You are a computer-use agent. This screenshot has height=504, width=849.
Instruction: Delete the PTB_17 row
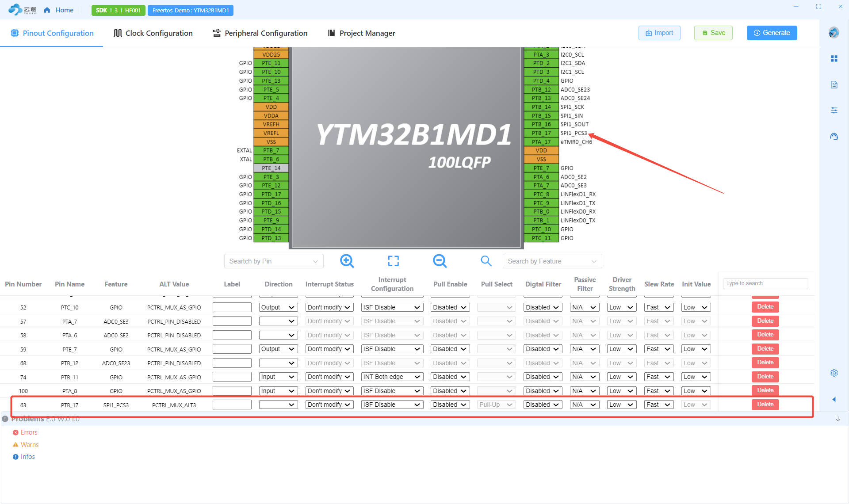765,405
